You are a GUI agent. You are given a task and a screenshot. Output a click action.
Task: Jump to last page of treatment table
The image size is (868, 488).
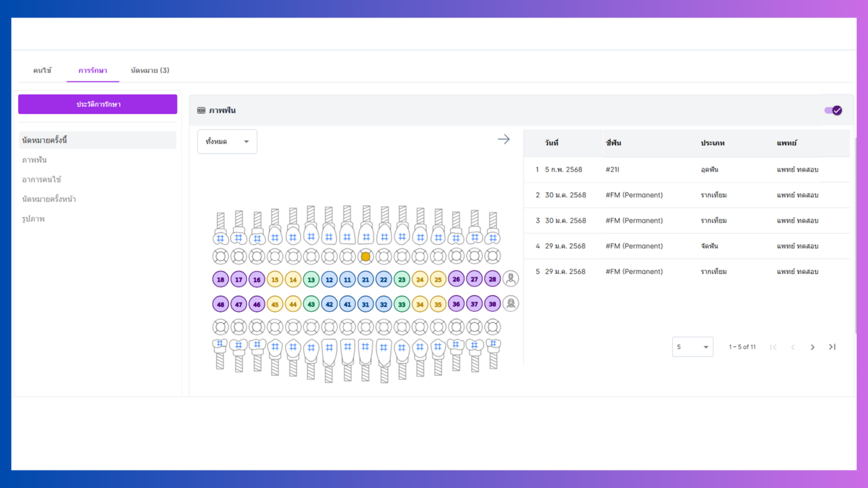click(x=832, y=347)
